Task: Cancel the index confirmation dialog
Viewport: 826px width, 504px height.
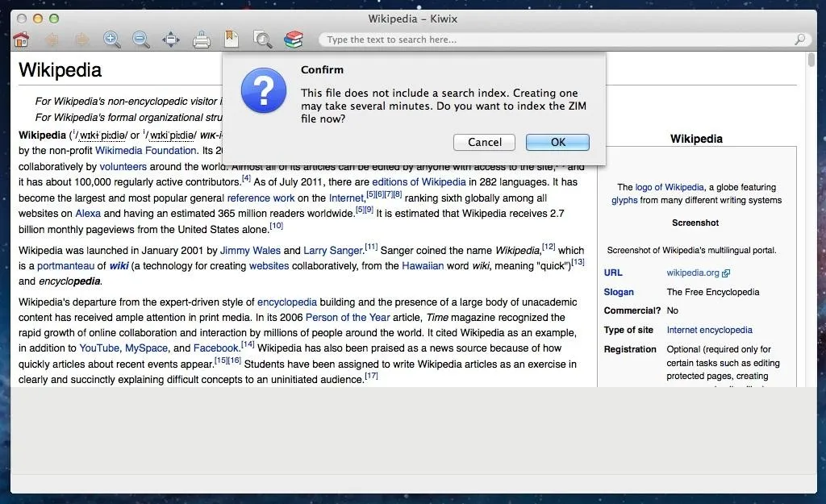Action: click(485, 142)
